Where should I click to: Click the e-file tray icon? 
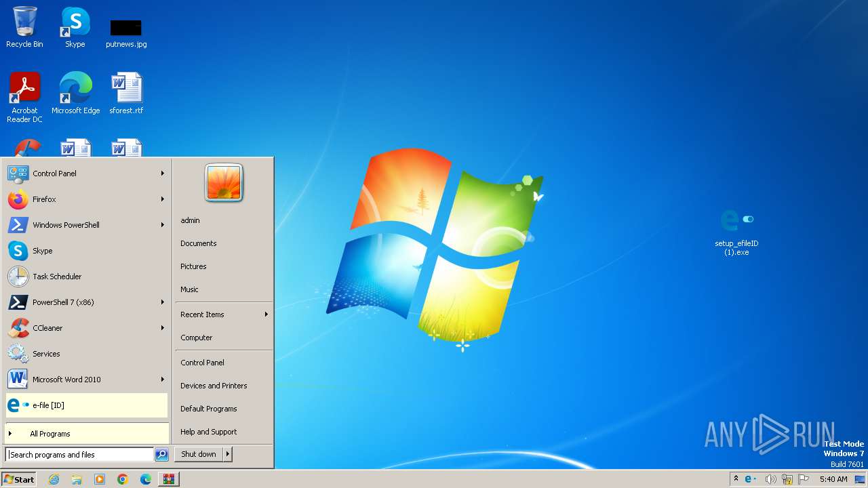751,479
